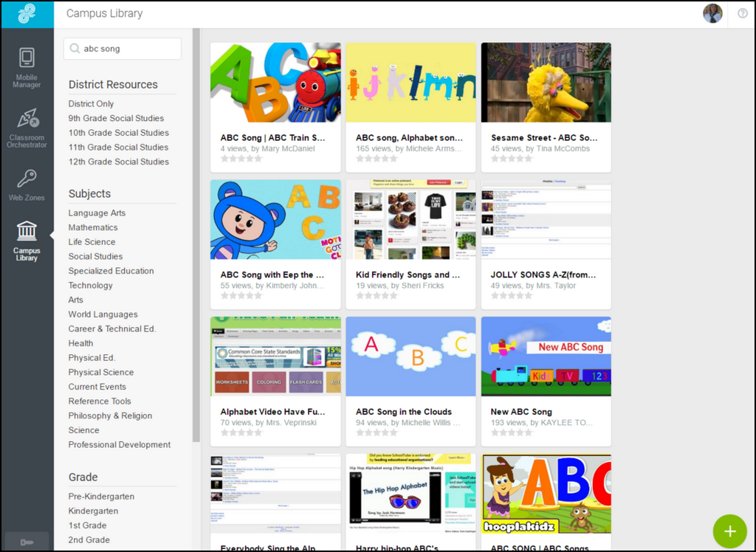Select the Language Arts subject
The image size is (756, 552).
tap(97, 213)
